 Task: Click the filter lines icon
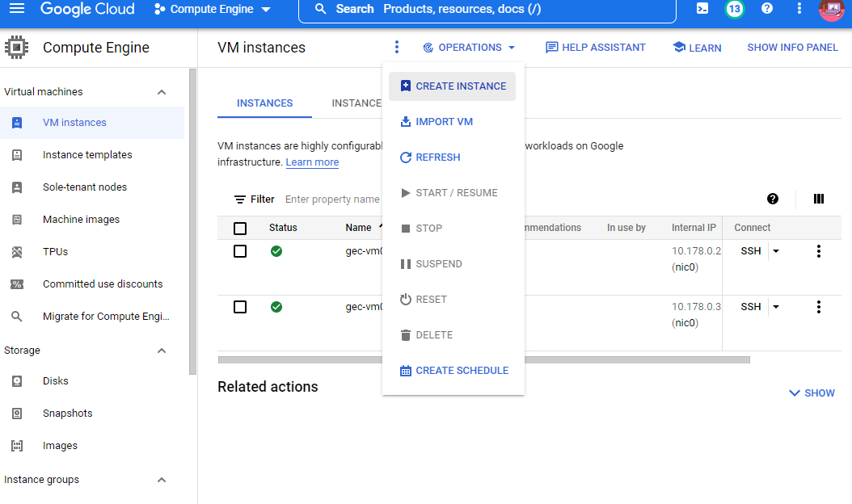[x=239, y=199]
